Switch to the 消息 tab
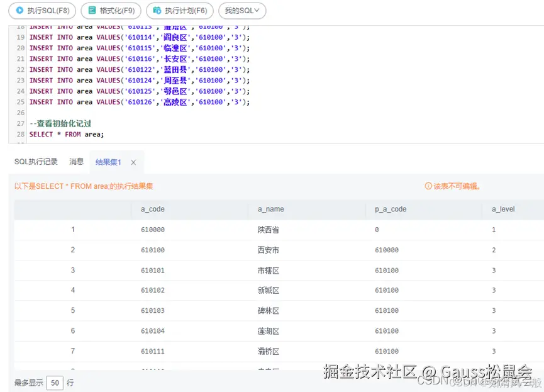Image resolution: width=544 pixels, height=392 pixels. tap(76, 162)
